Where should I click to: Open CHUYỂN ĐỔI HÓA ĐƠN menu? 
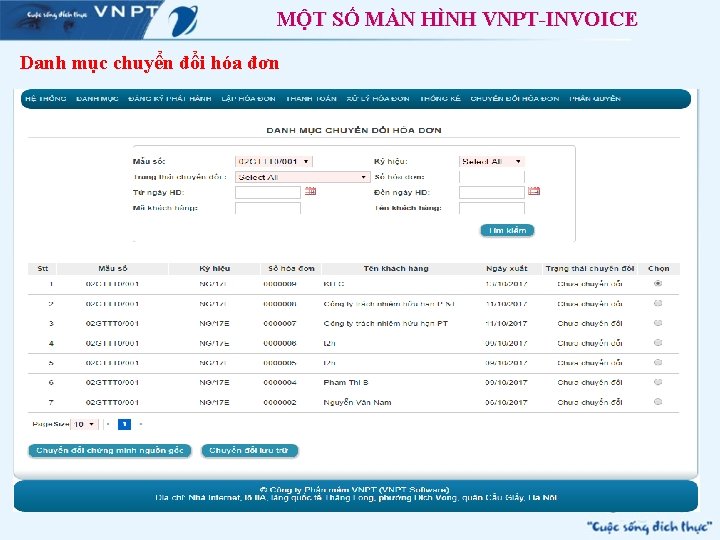(x=515, y=99)
